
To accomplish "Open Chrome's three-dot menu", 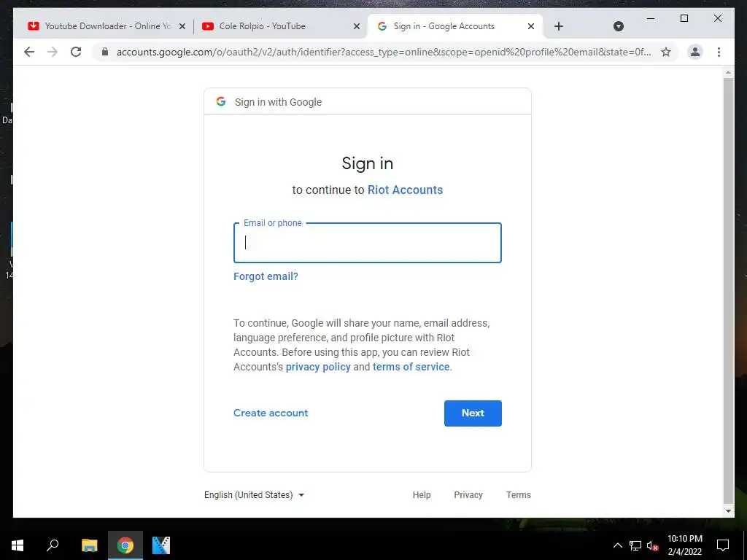I will [x=719, y=52].
